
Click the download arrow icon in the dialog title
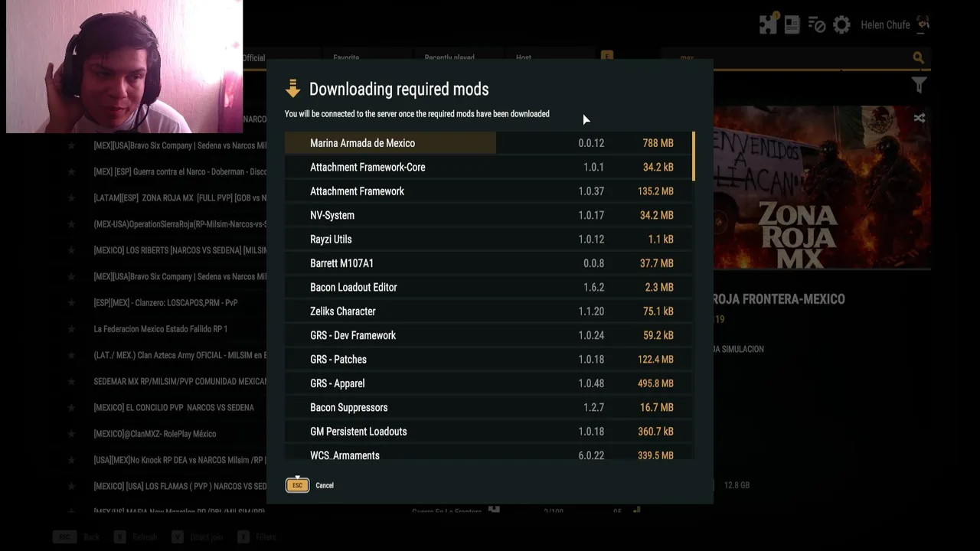292,89
